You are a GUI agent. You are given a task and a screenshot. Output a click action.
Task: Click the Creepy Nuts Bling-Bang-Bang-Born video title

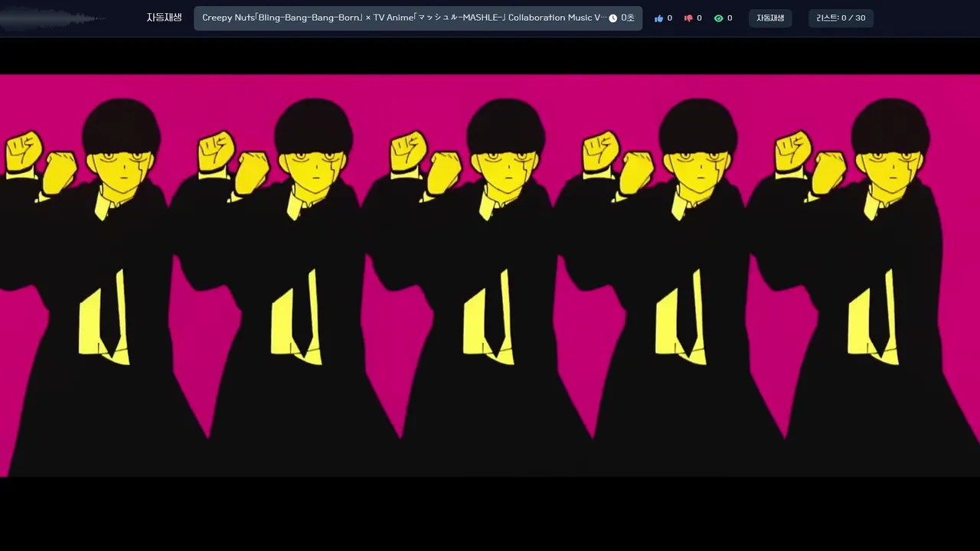[x=404, y=18]
